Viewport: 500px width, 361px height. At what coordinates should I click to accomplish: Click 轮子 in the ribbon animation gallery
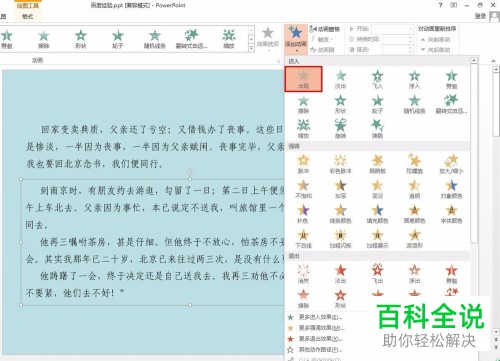[118, 39]
